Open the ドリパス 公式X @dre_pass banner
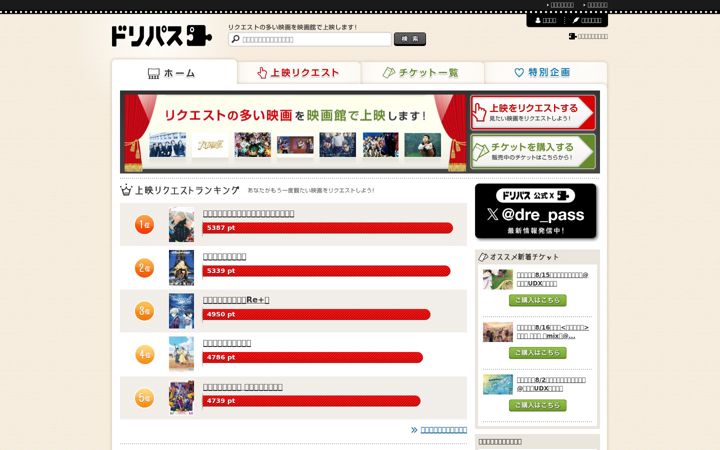The height and width of the screenshot is (450, 720). 535,211
